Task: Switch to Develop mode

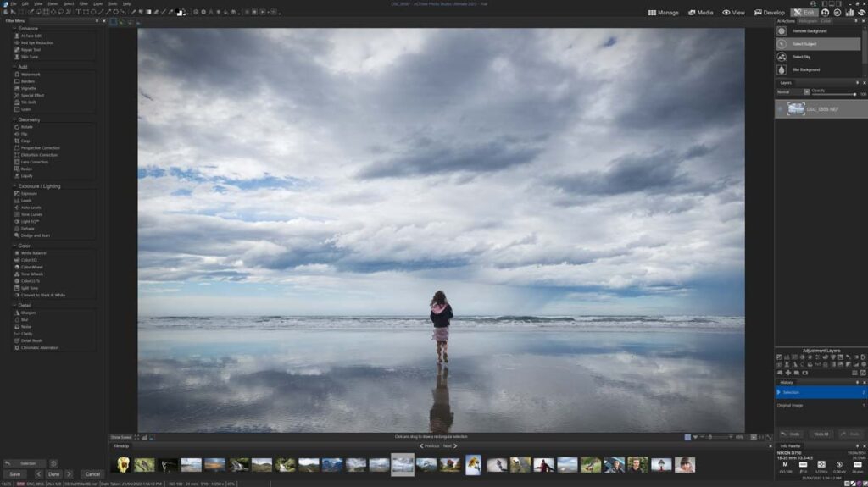Action: click(769, 12)
